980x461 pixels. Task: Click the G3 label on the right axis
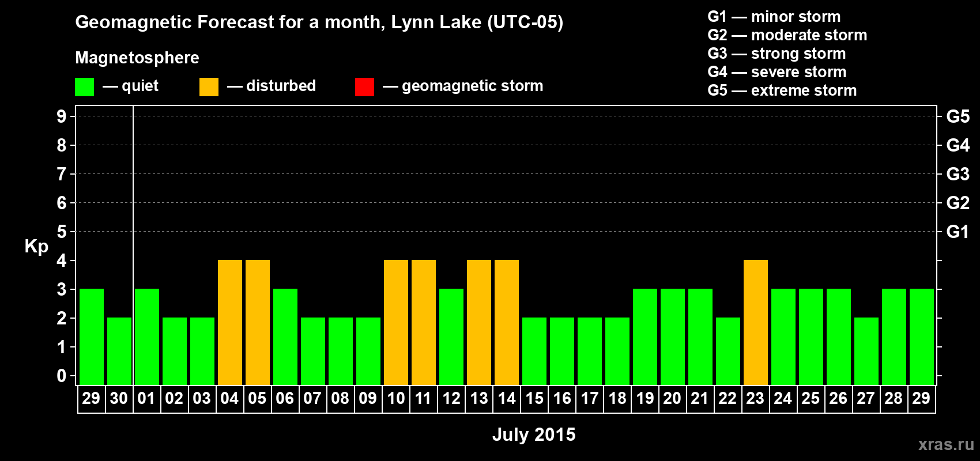coord(958,174)
